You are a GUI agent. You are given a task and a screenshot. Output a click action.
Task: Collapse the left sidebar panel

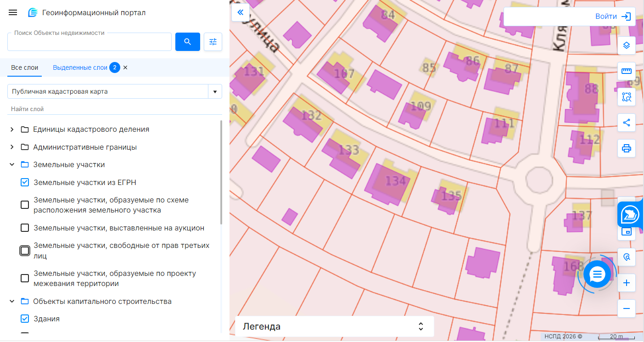tap(240, 12)
